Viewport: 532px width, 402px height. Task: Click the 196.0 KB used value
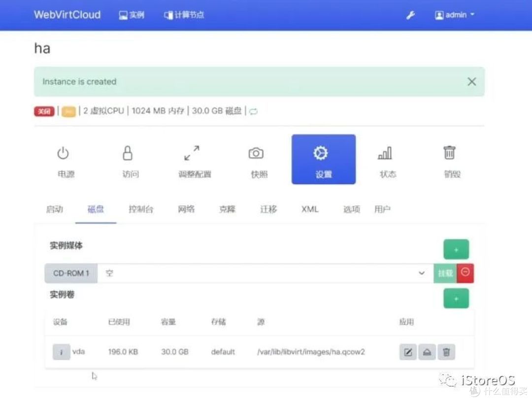coord(123,352)
